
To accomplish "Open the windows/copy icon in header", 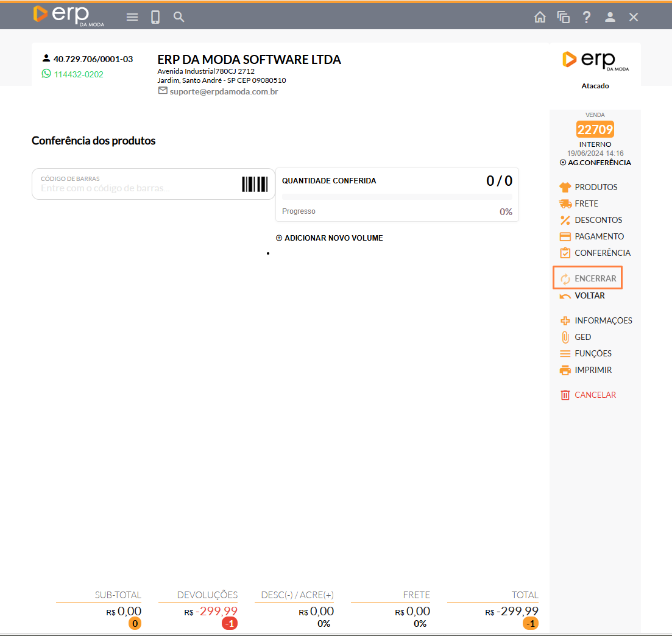I will (563, 17).
